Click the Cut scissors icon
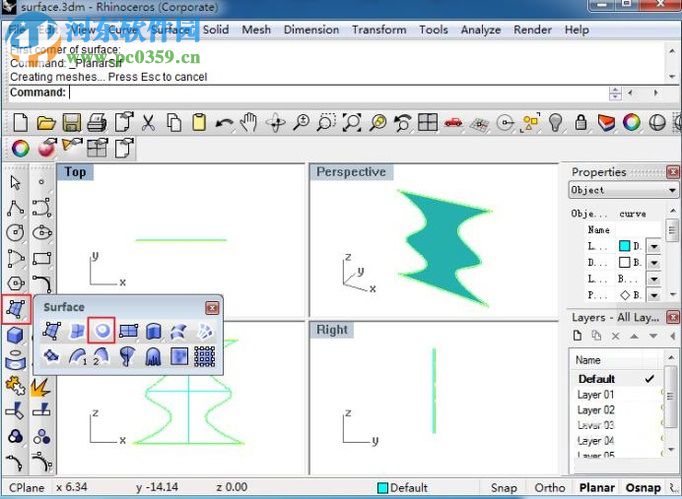 click(x=148, y=122)
